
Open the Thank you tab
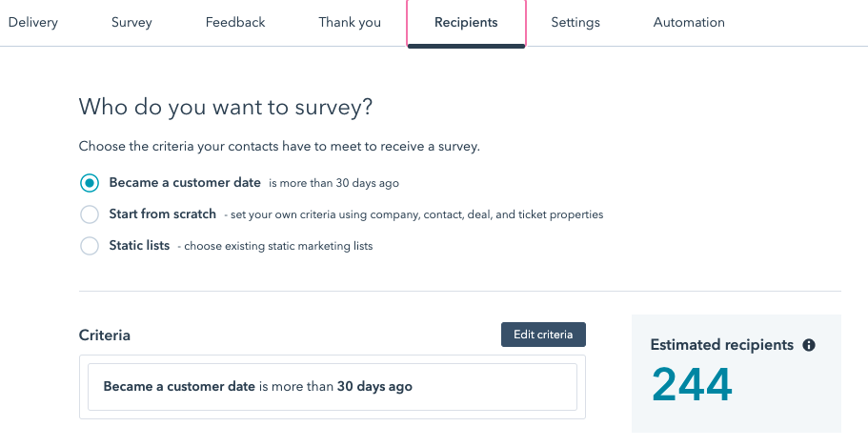click(x=350, y=23)
